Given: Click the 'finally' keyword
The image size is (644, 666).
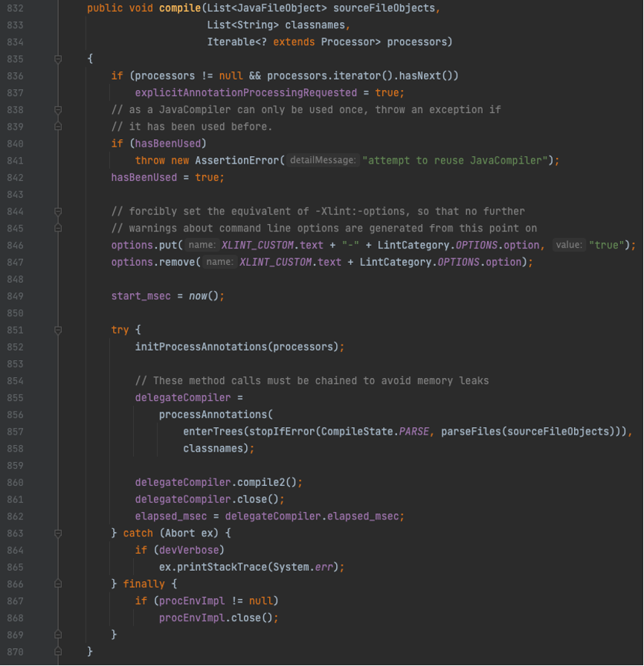Looking at the screenshot, I should 144,584.
